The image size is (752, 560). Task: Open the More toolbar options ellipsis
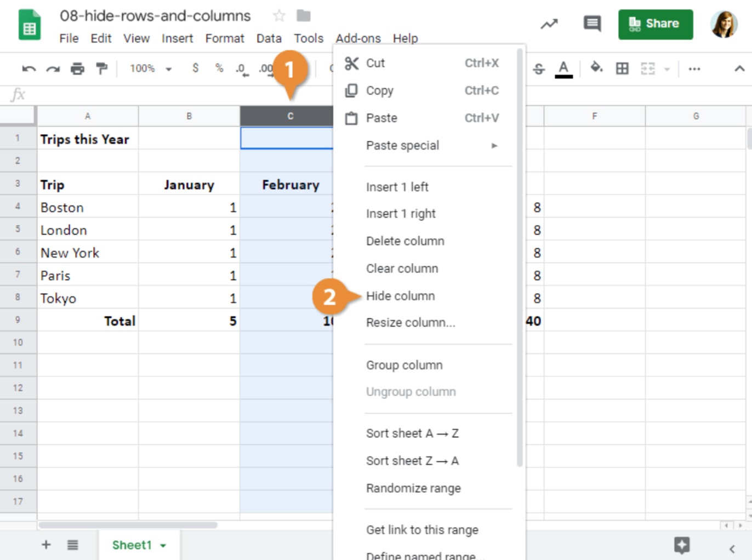[694, 69]
